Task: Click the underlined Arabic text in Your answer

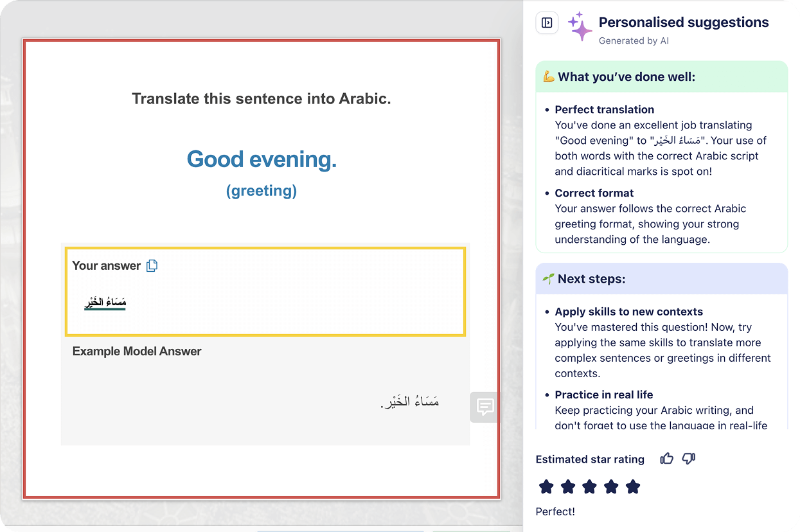Action: [x=105, y=303]
